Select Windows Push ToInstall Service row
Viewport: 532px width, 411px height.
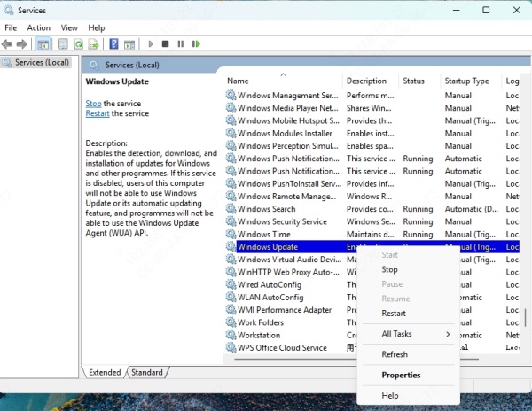[372, 183]
